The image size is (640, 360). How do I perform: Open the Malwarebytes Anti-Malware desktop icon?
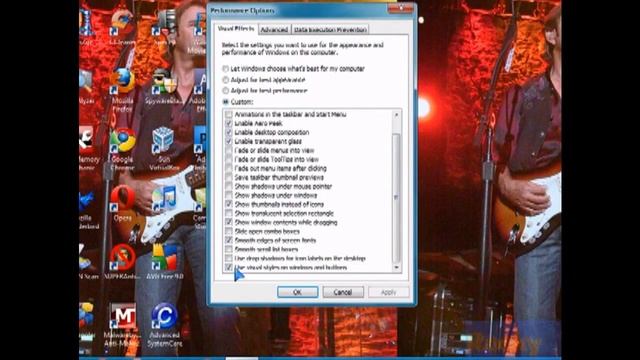pos(122,324)
